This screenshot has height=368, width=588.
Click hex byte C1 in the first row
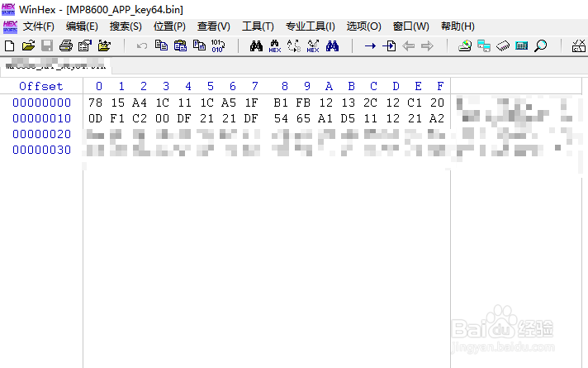(415, 103)
